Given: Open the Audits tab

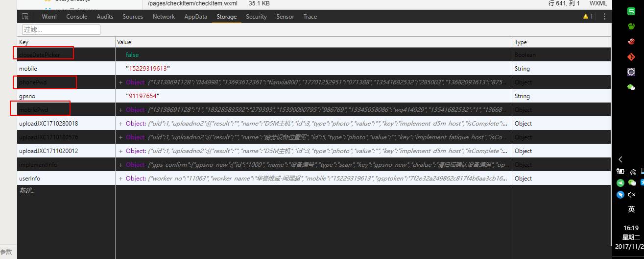Looking at the screenshot, I should click(x=105, y=17).
